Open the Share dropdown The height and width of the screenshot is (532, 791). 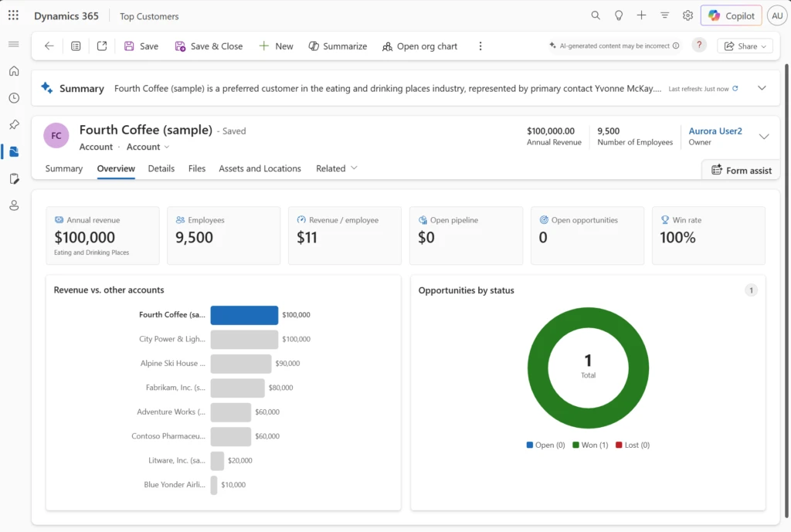pos(745,46)
